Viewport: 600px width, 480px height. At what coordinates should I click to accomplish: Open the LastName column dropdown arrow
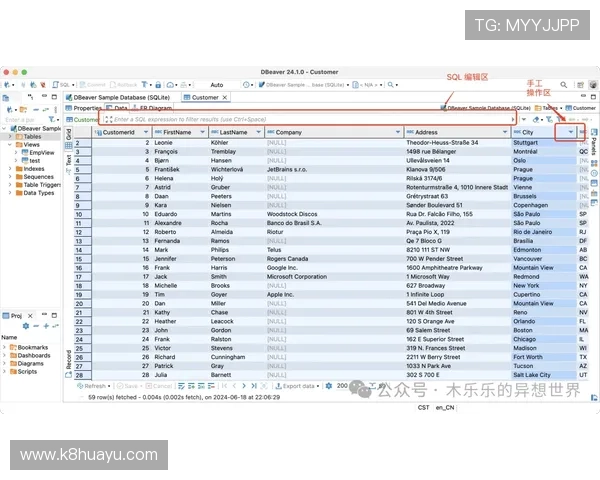[x=259, y=132]
